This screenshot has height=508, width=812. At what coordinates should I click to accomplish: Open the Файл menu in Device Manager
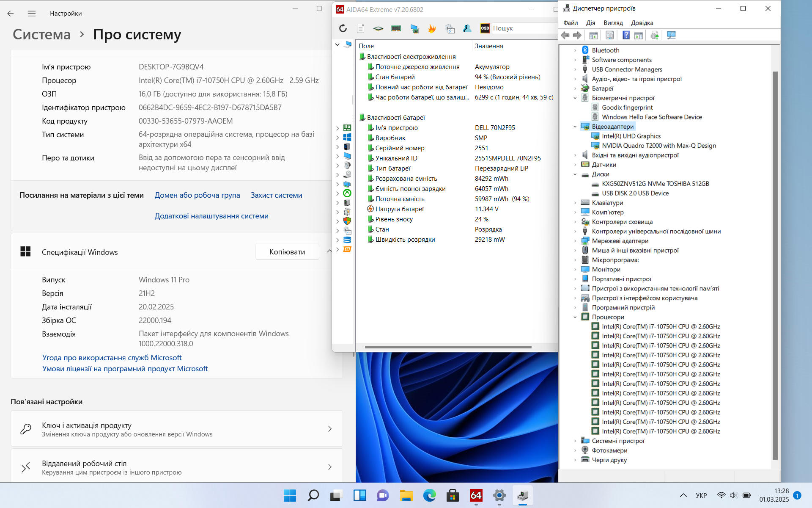[x=571, y=23]
